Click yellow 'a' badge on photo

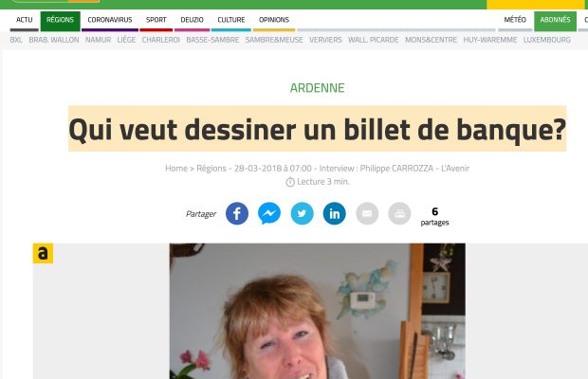(43, 253)
